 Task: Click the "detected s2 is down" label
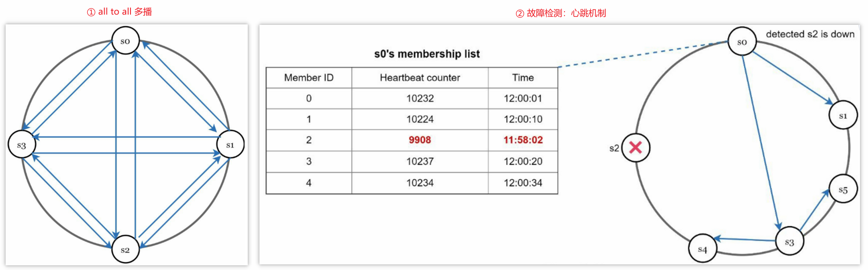810,34
